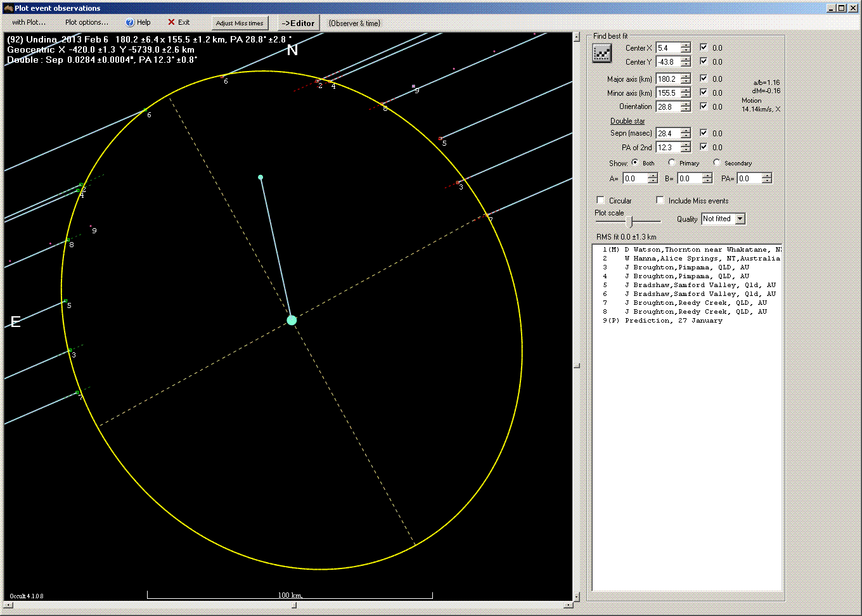Click into the Minor axis (km) field

point(668,93)
